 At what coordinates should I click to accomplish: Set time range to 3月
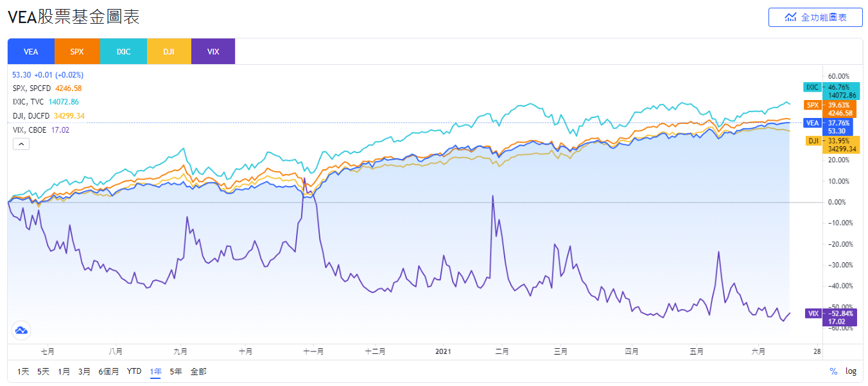pyautogui.click(x=84, y=371)
